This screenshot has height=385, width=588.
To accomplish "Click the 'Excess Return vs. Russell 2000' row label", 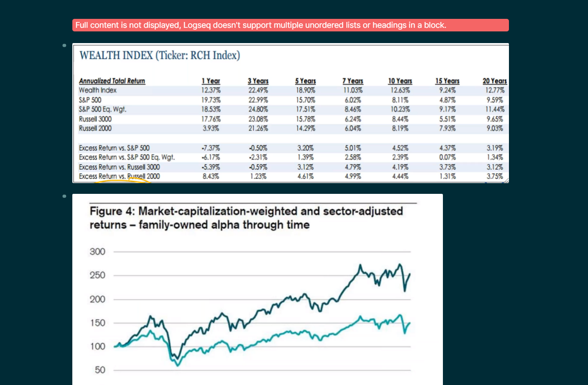I will pos(119,176).
